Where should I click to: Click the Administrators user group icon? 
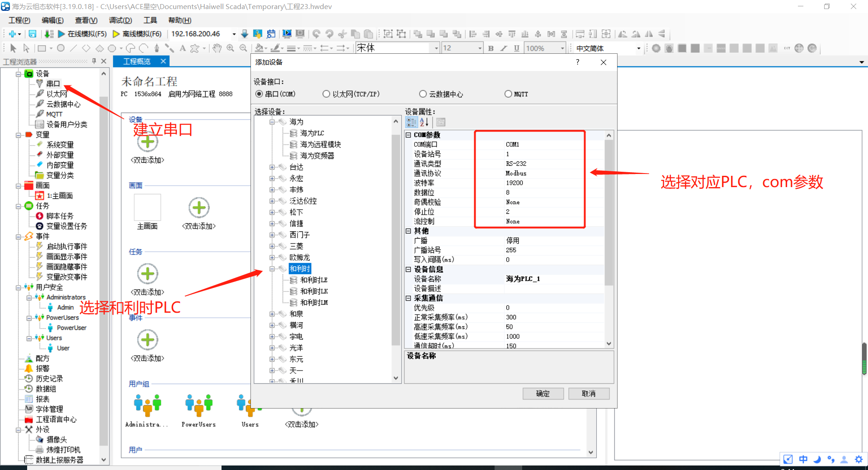point(147,405)
